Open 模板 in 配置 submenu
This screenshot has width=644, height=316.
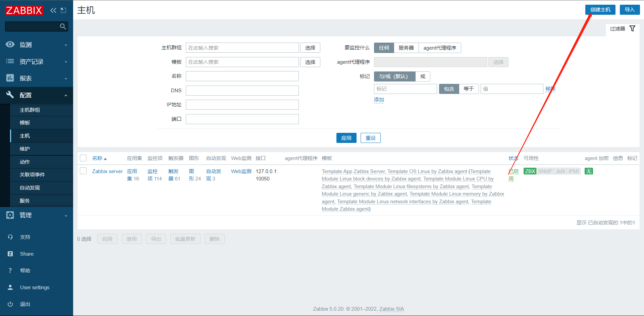click(x=42, y=123)
